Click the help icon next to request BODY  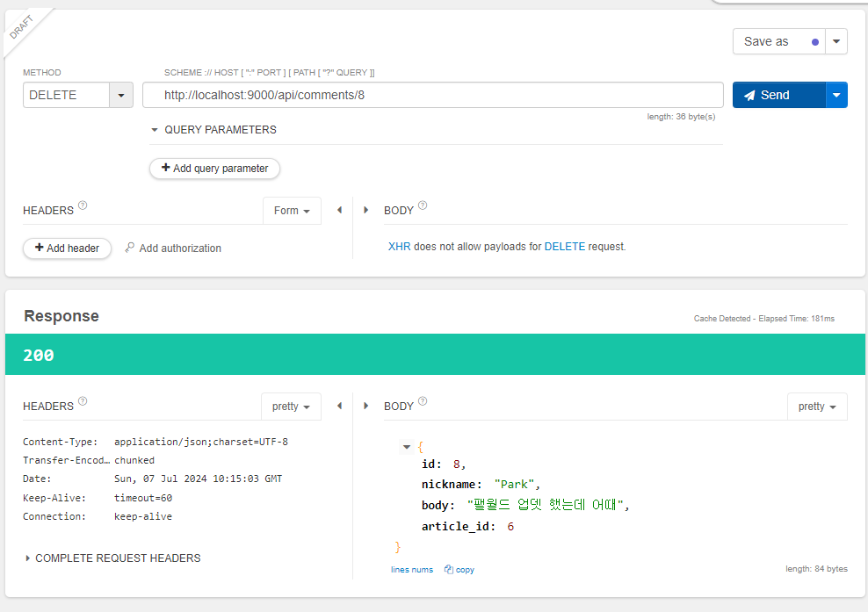click(423, 205)
